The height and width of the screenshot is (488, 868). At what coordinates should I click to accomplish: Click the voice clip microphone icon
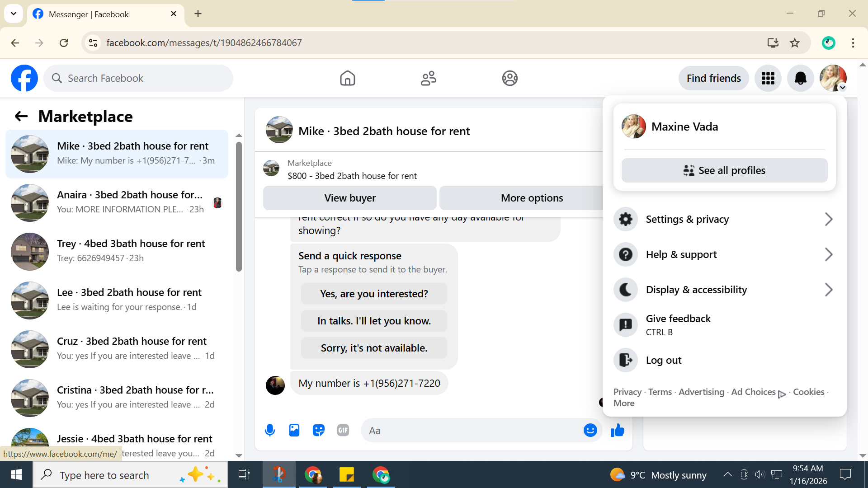click(x=270, y=430)
